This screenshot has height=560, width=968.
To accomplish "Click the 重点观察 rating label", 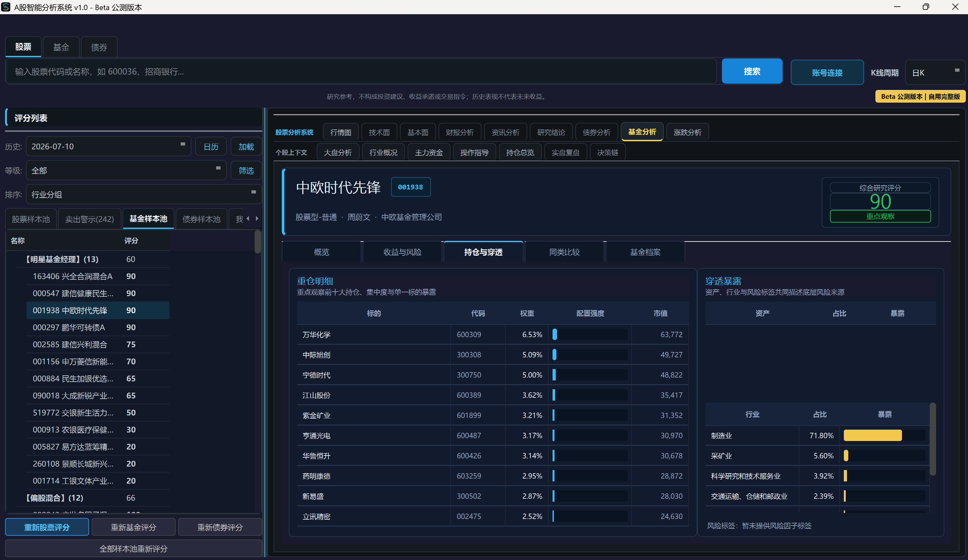I will pyautogui.click(x=880, y=216).
